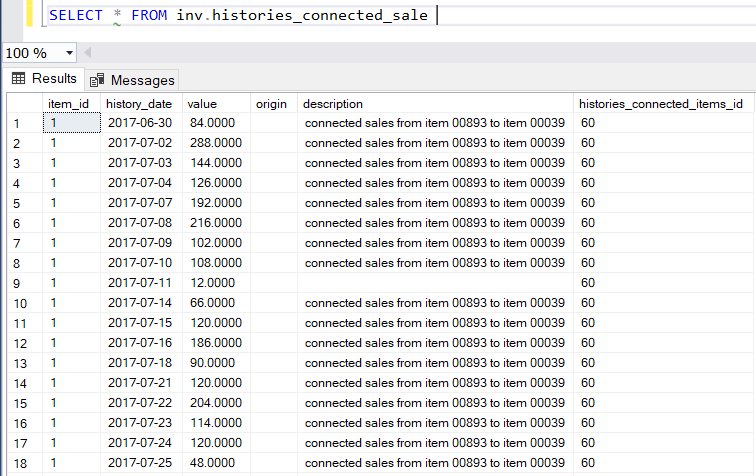Image resolution: width=756 pixels, height=476 pixels.
Task: Click the horizontal scroll left arrow
Action: [x=87, y=53]
